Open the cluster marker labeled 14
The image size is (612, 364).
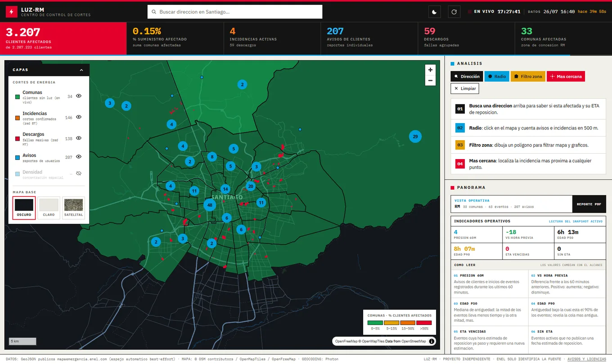(225, 189)
